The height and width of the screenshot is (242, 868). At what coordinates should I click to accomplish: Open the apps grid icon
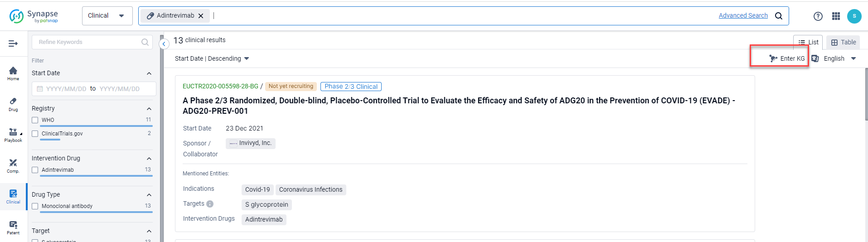pos(836,16)
